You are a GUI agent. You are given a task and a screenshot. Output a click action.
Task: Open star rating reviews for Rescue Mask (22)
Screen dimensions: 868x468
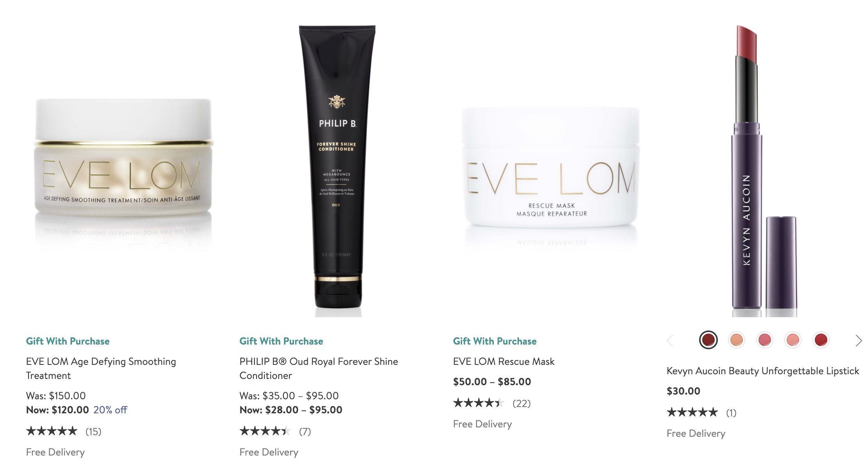coord(492,403)
